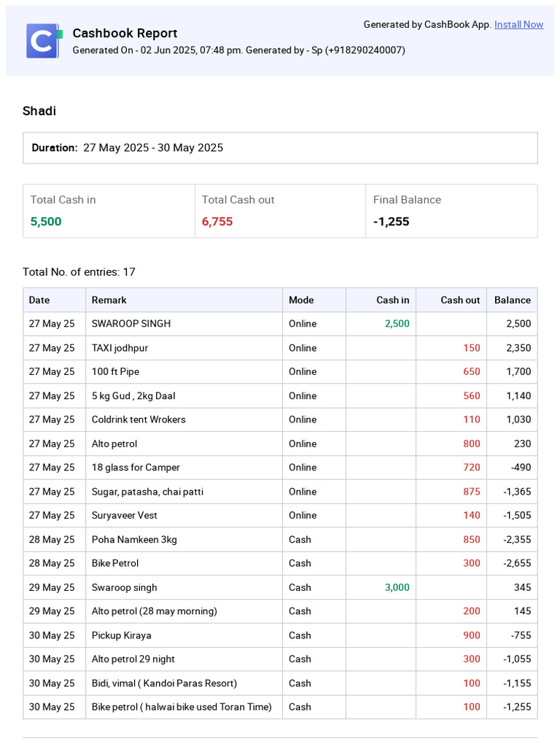Click the Mode column header
The height and width of the screenshot is (747, 560).
(301, 300)
